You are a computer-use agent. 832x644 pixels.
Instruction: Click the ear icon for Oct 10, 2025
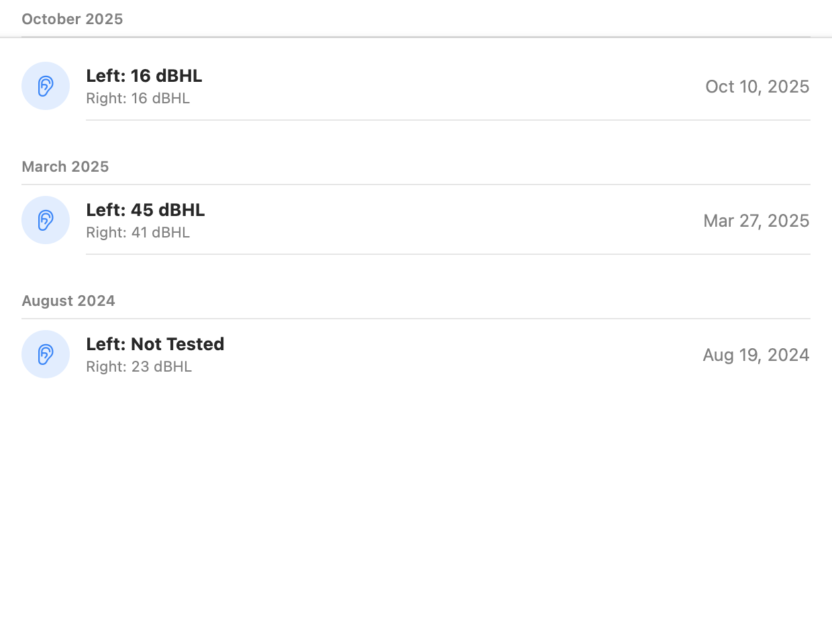coord(46,86)
